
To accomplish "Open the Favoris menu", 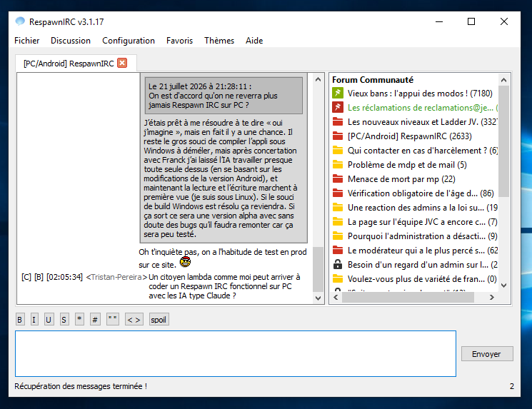I will 179,41.
